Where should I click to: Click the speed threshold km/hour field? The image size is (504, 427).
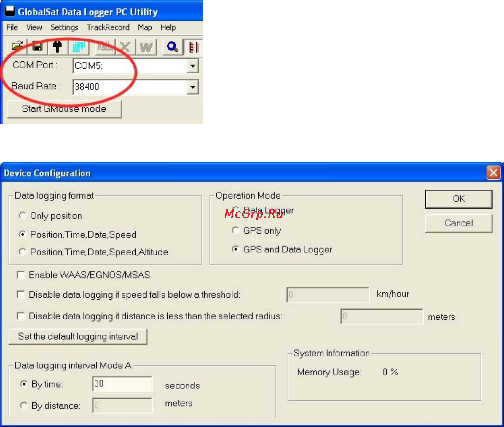coord(328,295)
